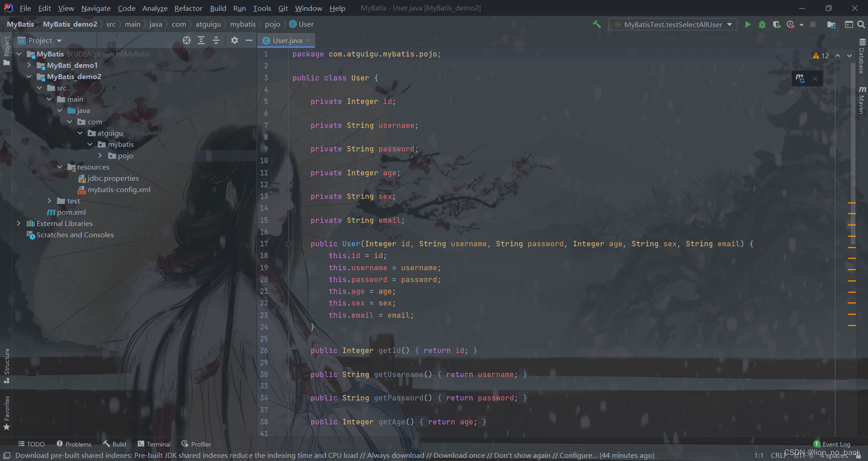Expand the pojo package
The height and width of the screenshot is (461, 868).
100,155
